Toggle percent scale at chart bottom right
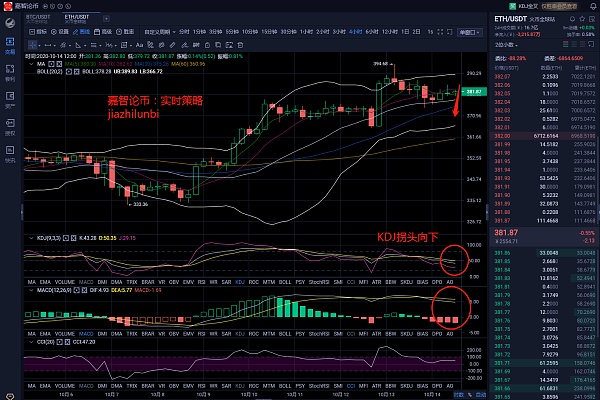 click(470, 395)
